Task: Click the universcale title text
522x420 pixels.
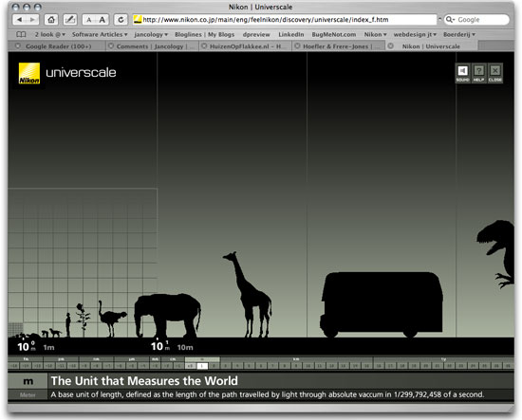Action: point(81,72)
